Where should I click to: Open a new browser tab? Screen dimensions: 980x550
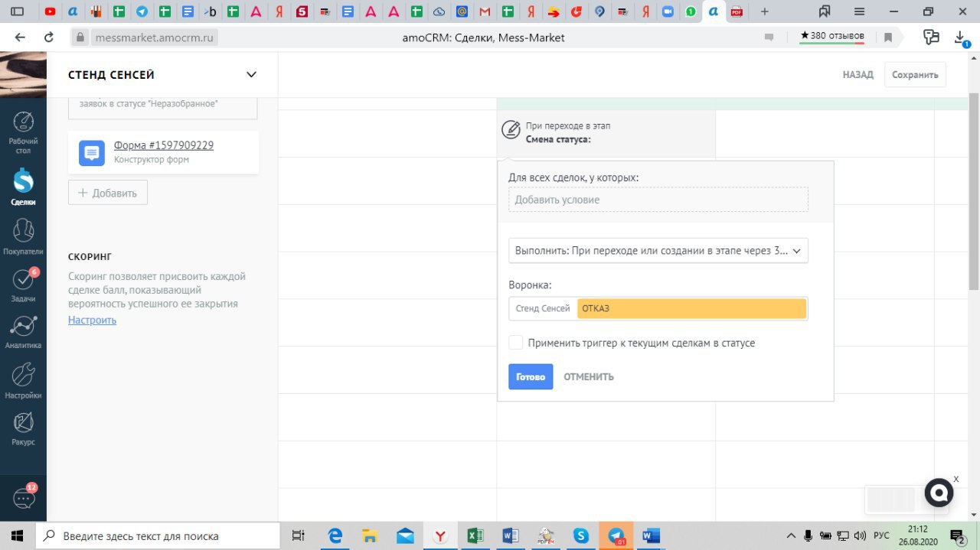tap(764, 11)
